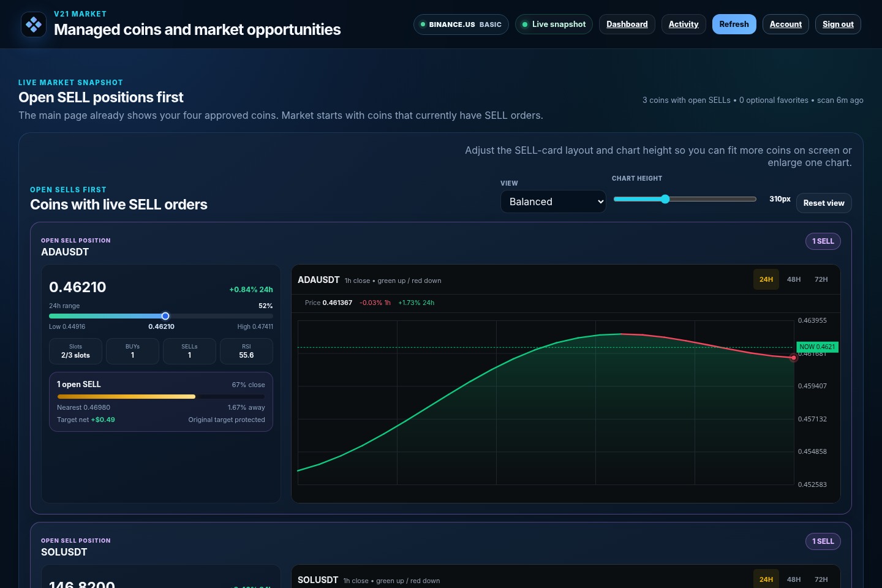Switch ADAUSDT chart to 72H
The width and height of the screenshot is (882, 588).
click(821, 279)
